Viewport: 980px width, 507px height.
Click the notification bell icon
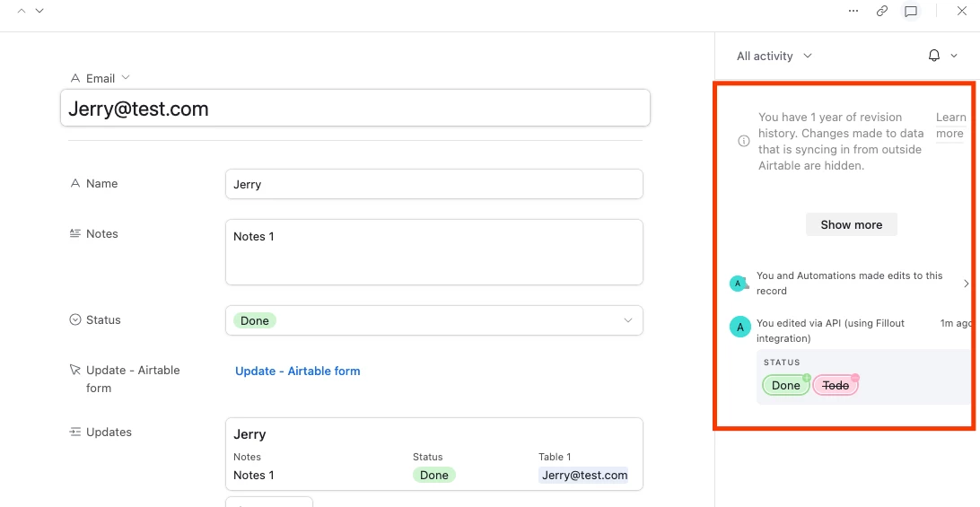pos(933,56)
